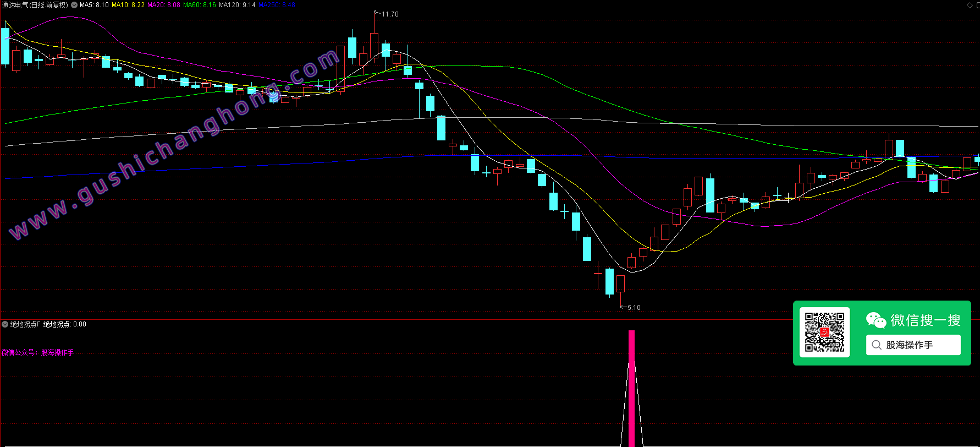Click the QR code image

pos(824,332)
